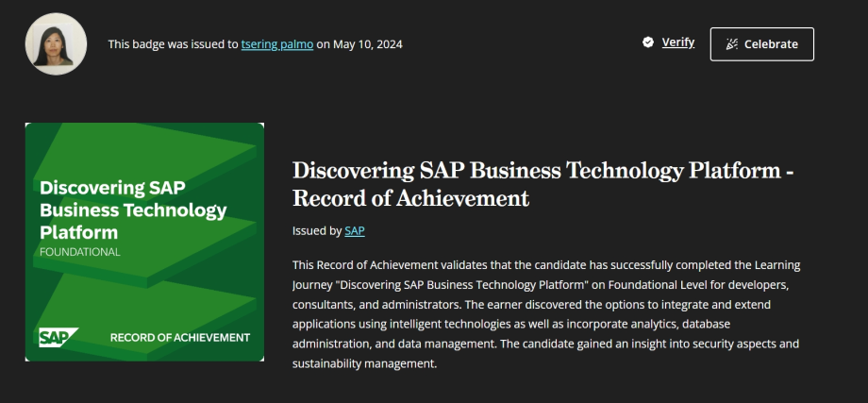Click "Discovering SAP Business Technology Platform" on badge image
Viewport: 868px width, 403px height.
click(x=132, y=209)
